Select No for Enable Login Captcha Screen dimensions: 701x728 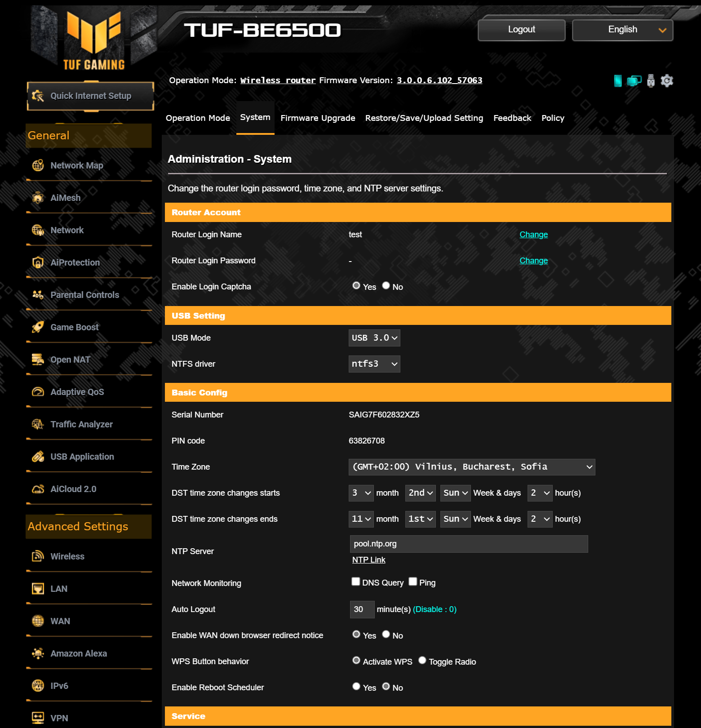coord(386,286)
